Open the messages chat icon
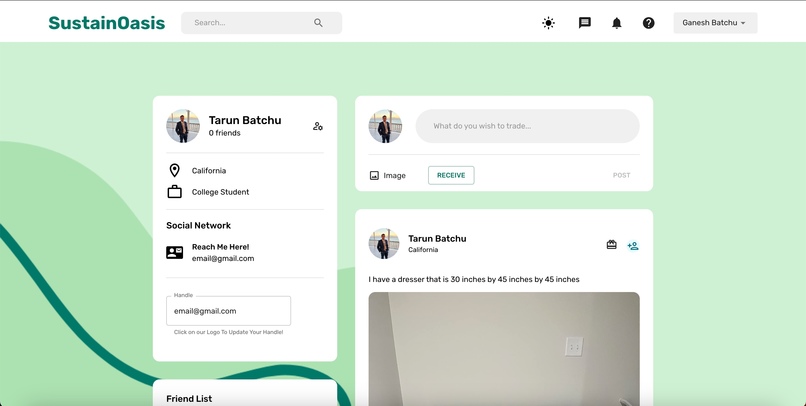The height and width of the screenshot is (406, 806). (584, 23)
